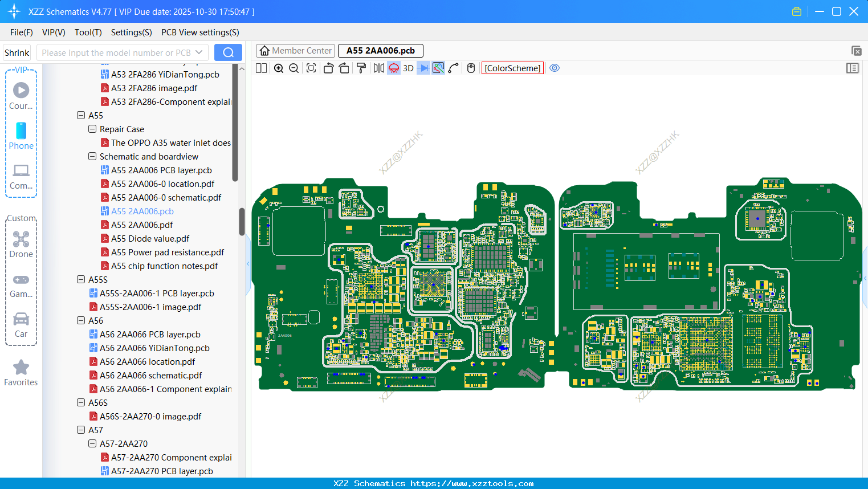Toggle the red signal highlight icon
This screenshot has width=868, height=489.
394,68
